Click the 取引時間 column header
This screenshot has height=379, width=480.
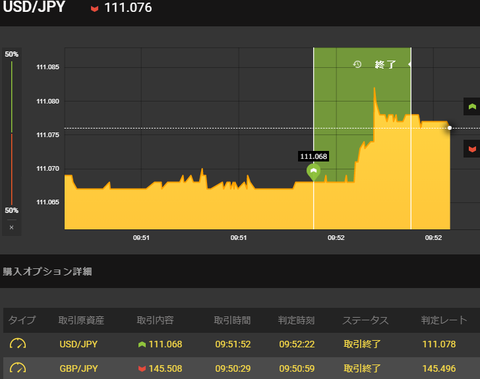pyautogui.click(x=232, y=320)
